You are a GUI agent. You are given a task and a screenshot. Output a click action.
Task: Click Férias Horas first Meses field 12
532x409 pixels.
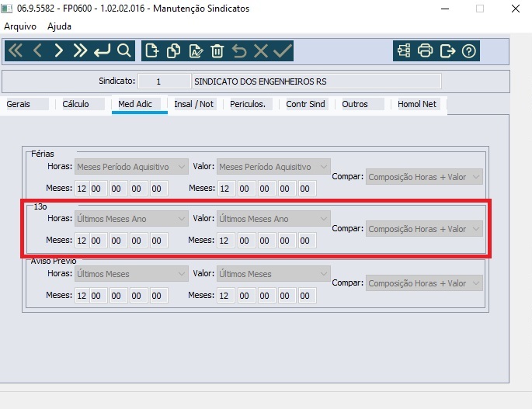click(x=82, y=189)
